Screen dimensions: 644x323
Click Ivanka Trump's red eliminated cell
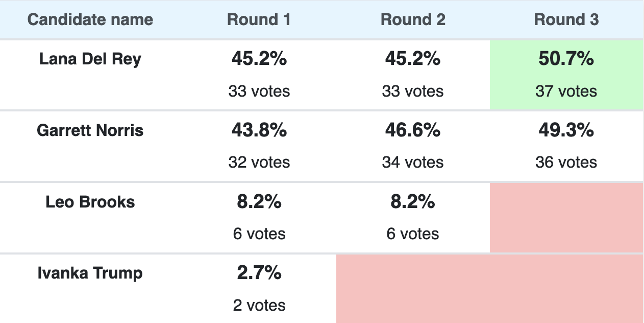point(489,289)
